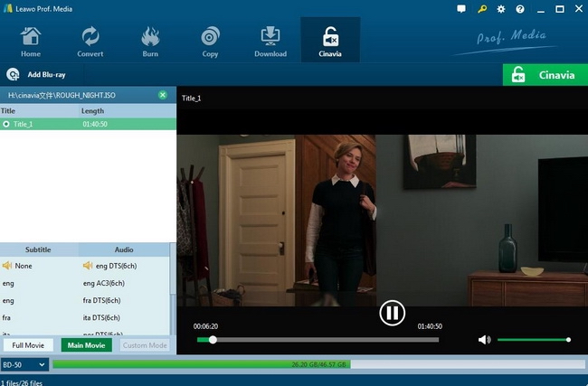The width and height of the screenshot is (588, 386).
Task: Click the Subtitle column header
Action: pyautogui.click(x=38, y=249)
